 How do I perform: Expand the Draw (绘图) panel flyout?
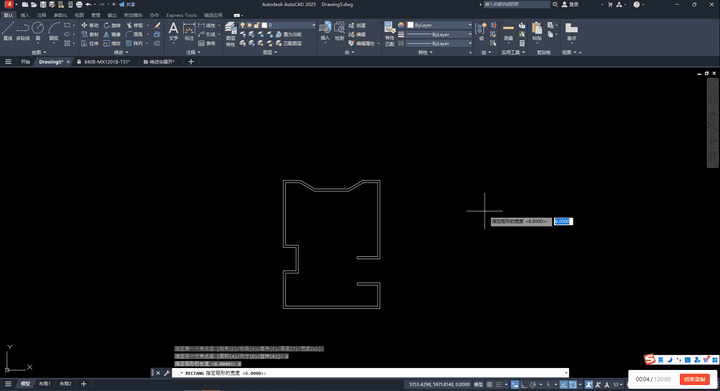38,52
